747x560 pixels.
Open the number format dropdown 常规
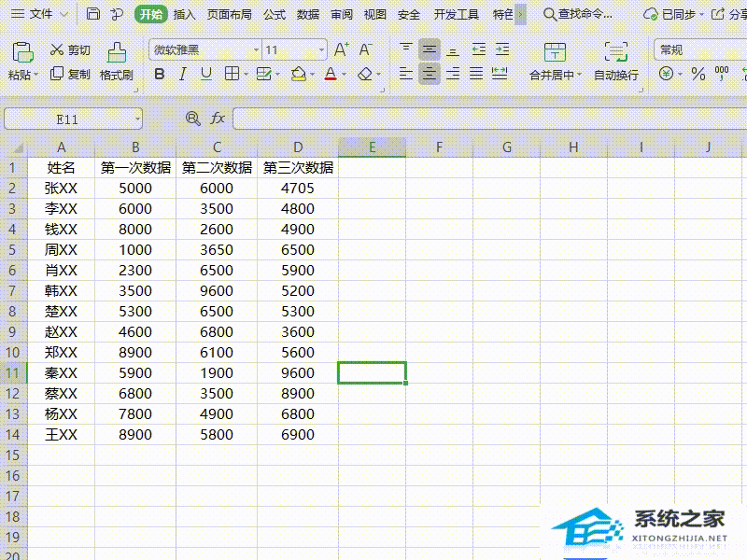point(700,49)
